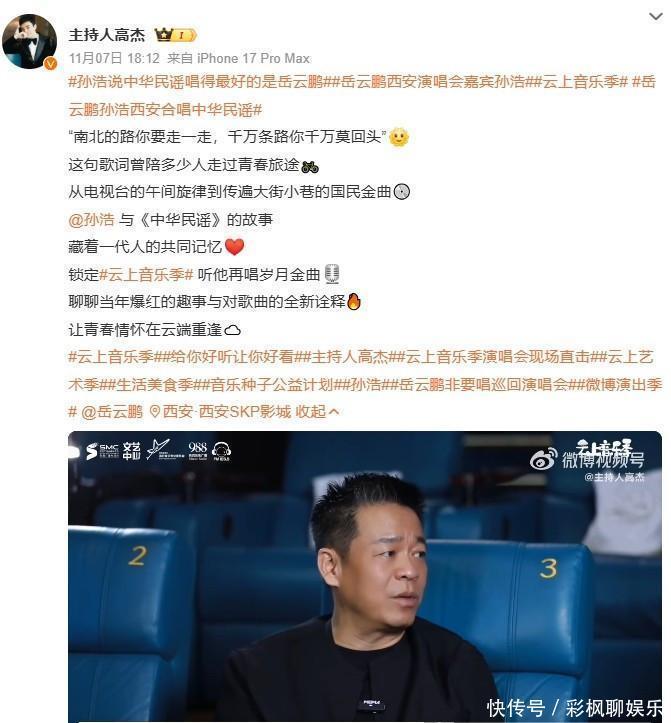Click location pin icon for 西安SKP影城

155,411
